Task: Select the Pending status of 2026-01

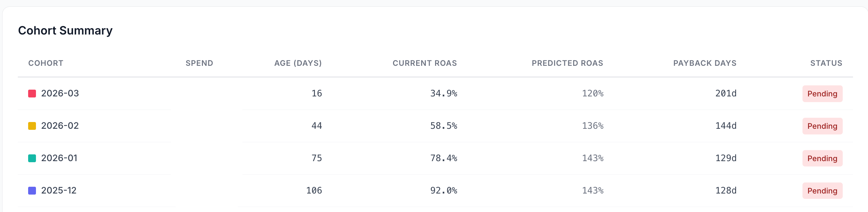Action: pyautogui.click(x=822, y=159)
